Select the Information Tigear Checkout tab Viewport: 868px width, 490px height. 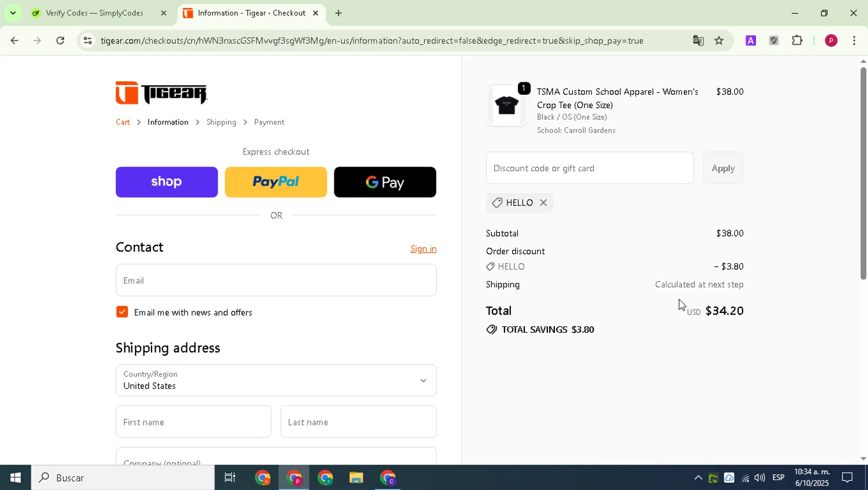pos(251,13)
